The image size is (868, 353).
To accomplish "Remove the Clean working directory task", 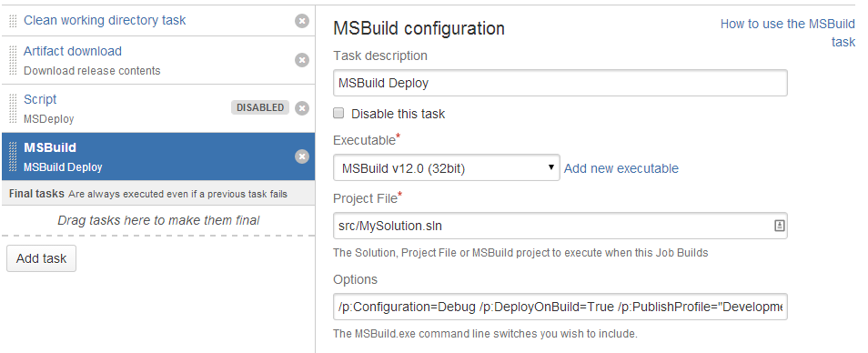I will pyautogui.click(x=302, y=21).
